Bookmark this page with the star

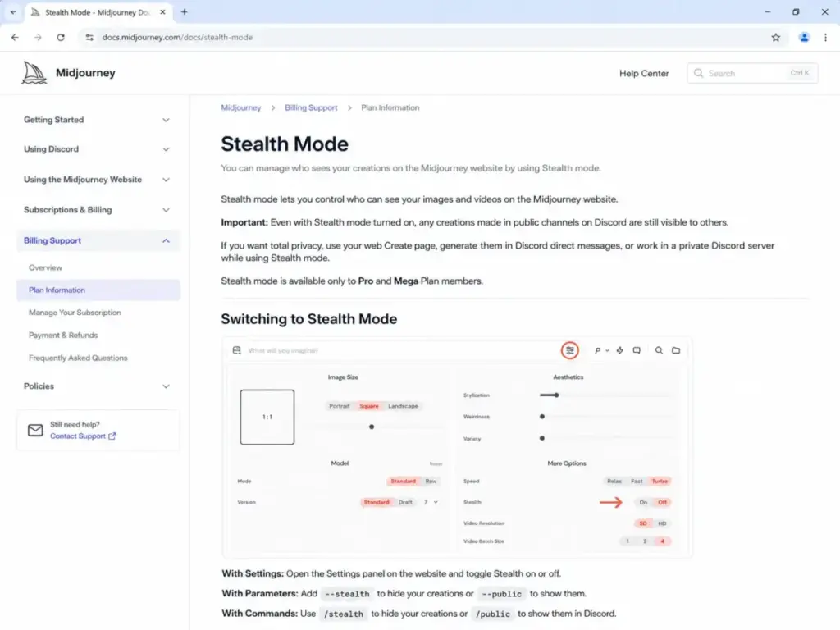[x=776, y=38]
